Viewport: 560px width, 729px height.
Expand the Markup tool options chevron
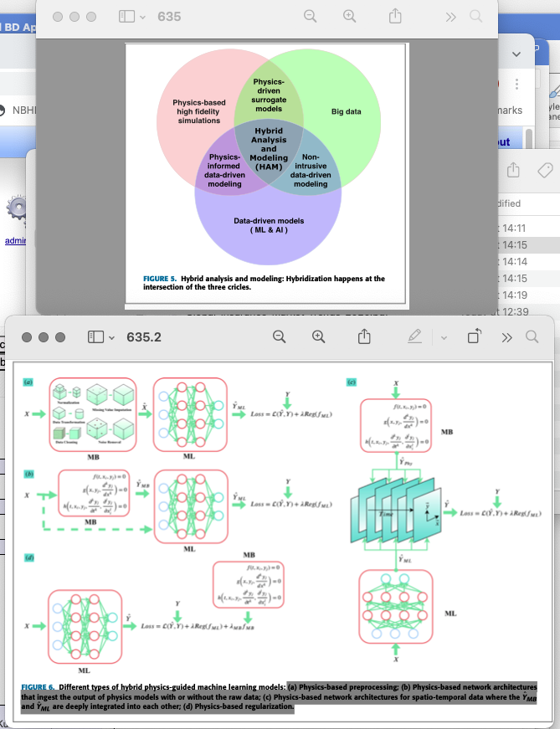tap(443, 336)
